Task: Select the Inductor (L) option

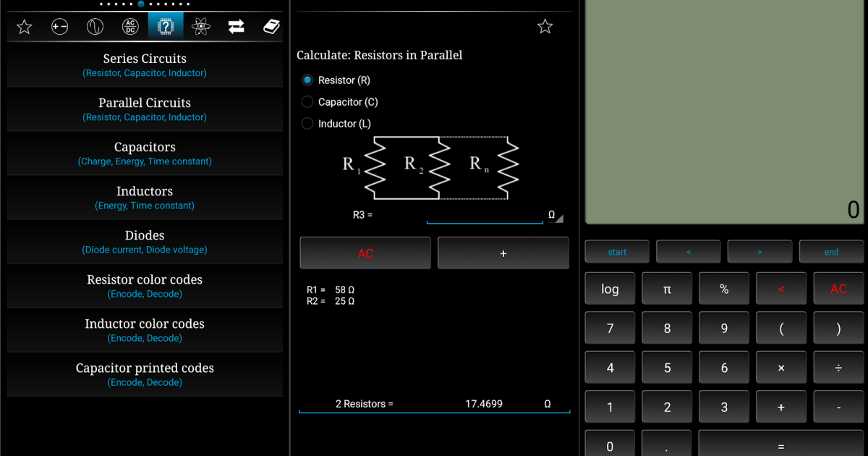Action: (x=307, y=124)
